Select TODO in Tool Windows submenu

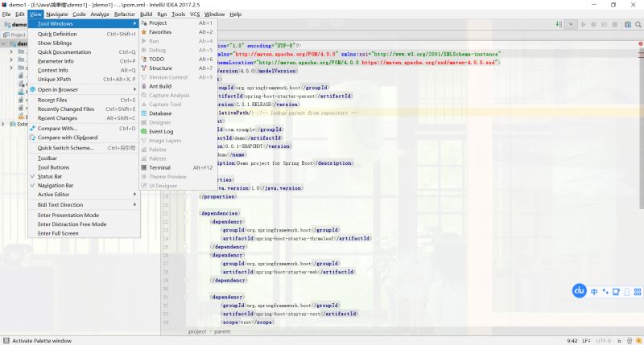[x=178, y=59]
